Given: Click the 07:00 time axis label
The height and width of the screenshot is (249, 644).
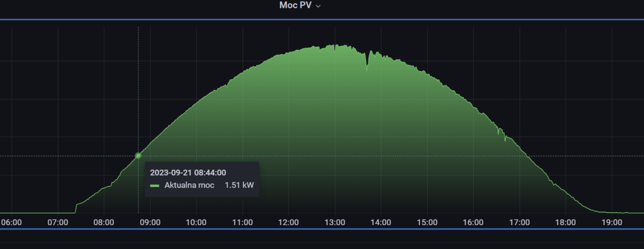Looking at the screenshot, I should pos(57,222).
